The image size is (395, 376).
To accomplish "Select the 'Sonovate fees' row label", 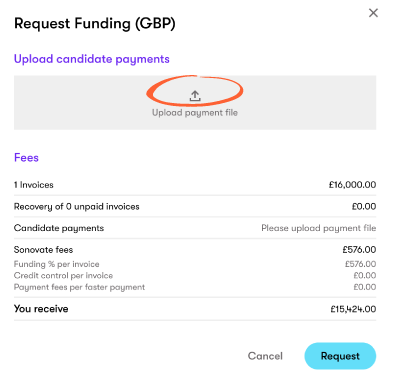I will [43, 250].
